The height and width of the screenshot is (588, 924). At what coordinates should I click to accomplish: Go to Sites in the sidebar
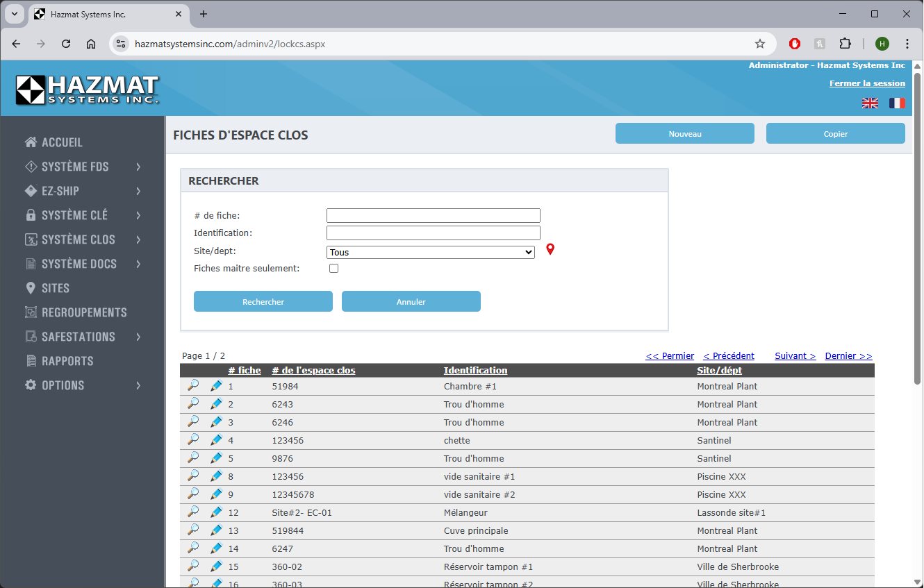(x=55, y=288)
